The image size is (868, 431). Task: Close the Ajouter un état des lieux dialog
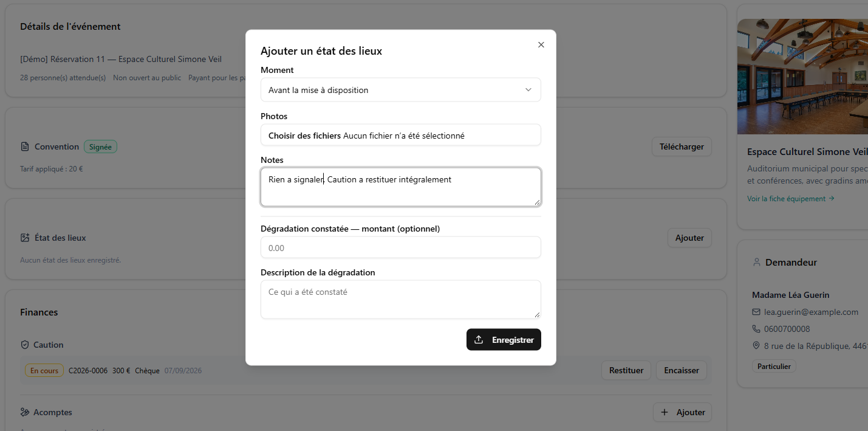click(541, 44)
